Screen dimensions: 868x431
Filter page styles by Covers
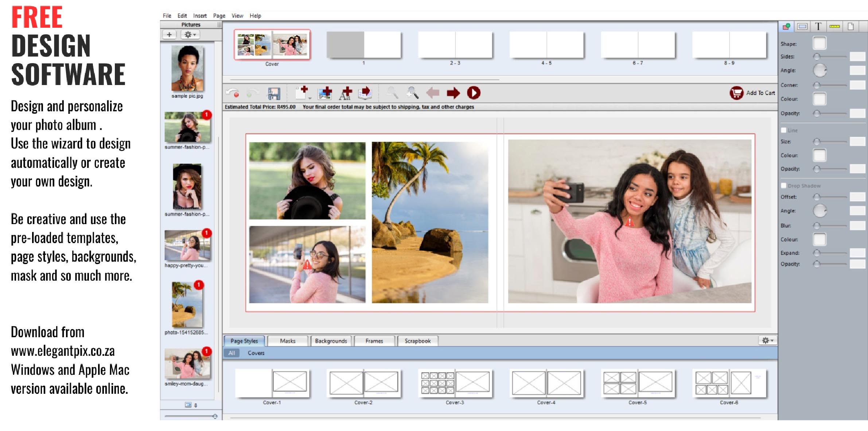256,353
